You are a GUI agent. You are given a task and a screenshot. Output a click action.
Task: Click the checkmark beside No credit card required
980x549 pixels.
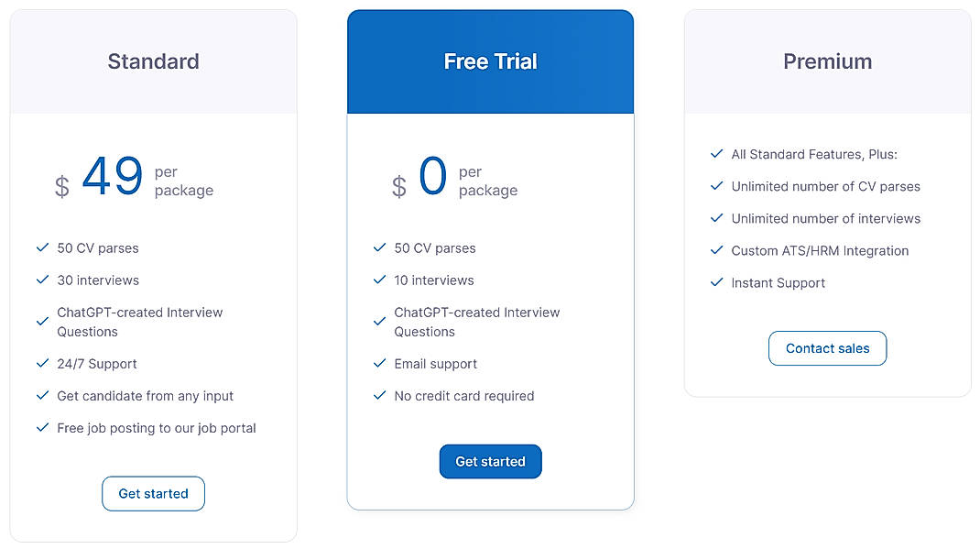[x=379, y=396]
